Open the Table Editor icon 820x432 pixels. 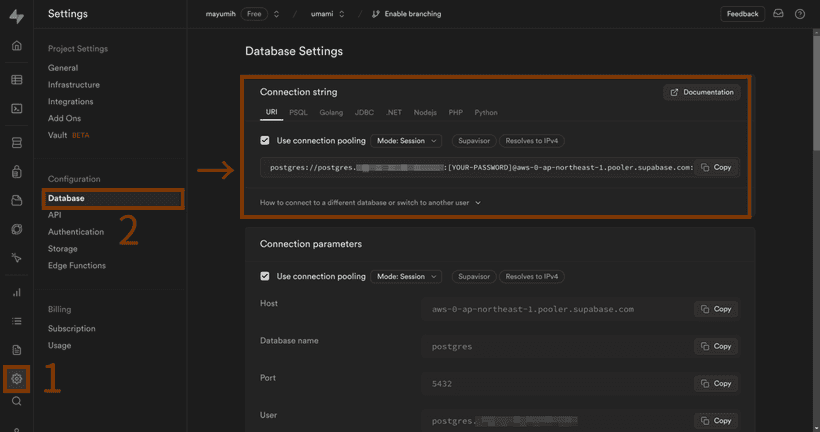(17, 79)
